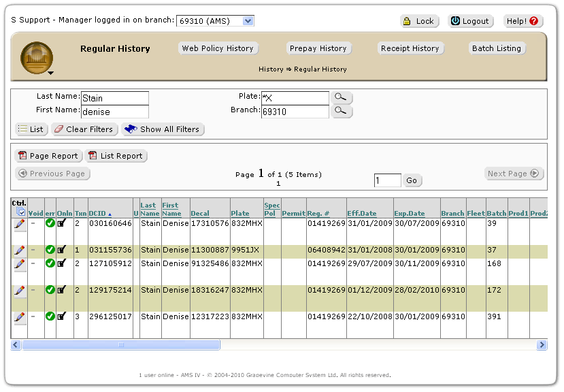
Task: Click the green check icon for DCID 031155736
Action: click(x=50, y=250)
